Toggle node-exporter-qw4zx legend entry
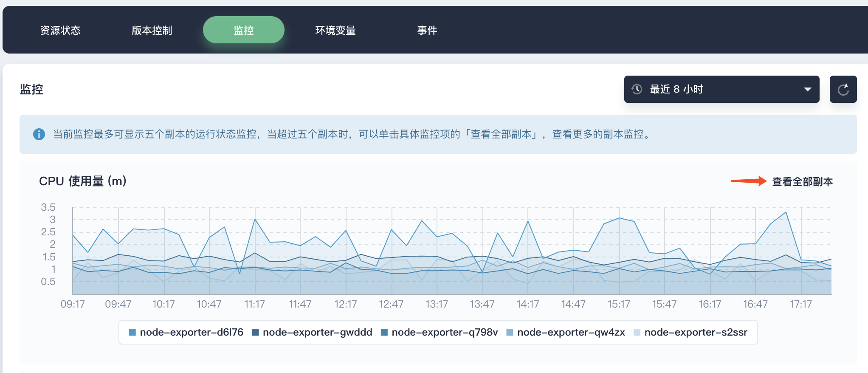 point(566,332)
